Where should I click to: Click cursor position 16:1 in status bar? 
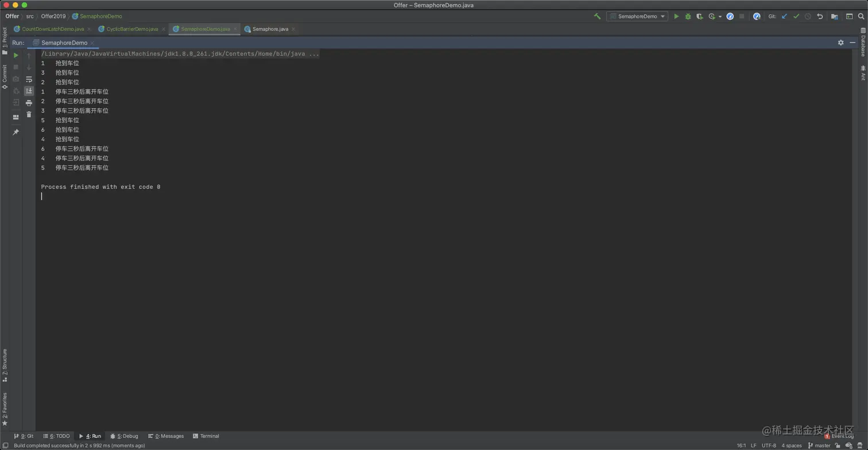coord(741,445)
